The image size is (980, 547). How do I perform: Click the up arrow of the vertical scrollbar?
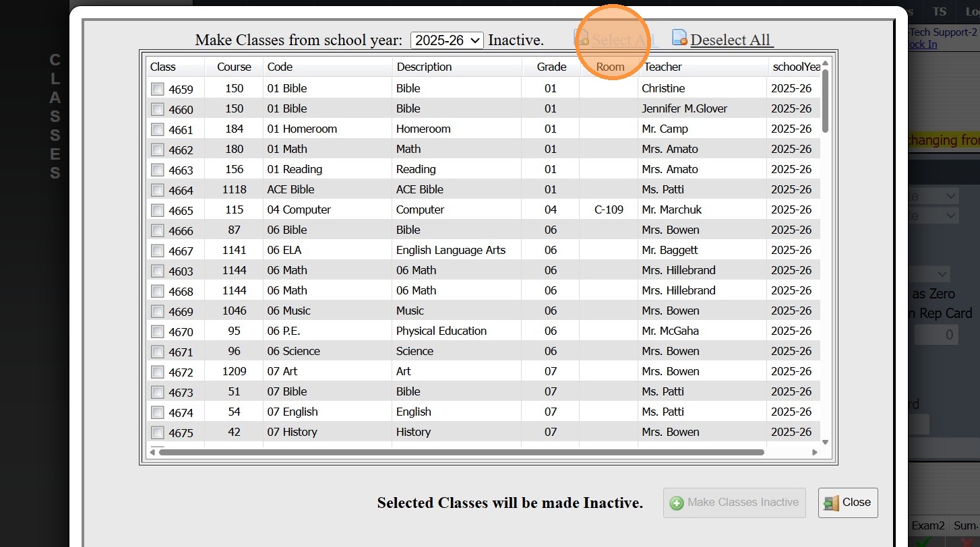tap(825, 63)
